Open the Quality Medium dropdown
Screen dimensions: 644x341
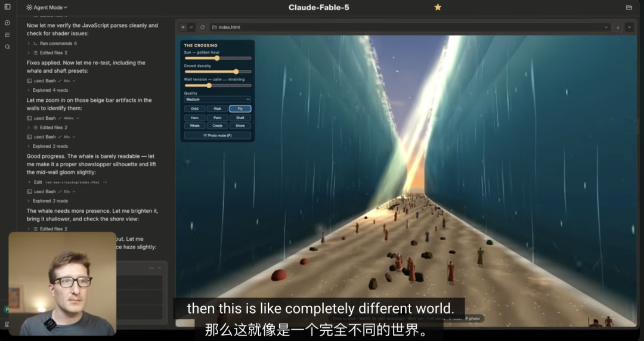217,100
